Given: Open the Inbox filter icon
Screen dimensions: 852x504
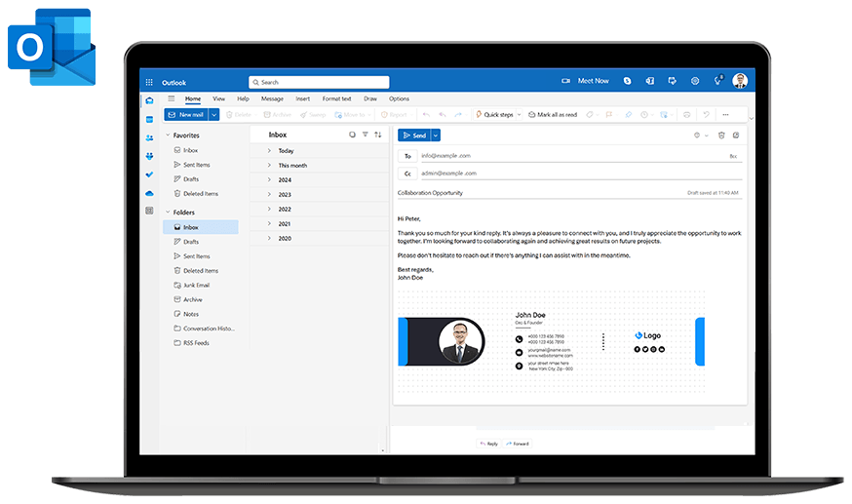Looking at the screenshot, I should tap(366, 135).
